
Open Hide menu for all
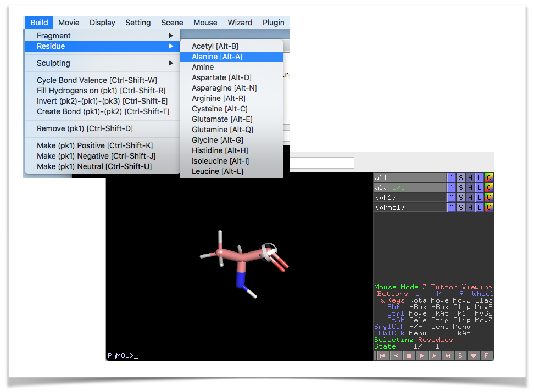470,178
